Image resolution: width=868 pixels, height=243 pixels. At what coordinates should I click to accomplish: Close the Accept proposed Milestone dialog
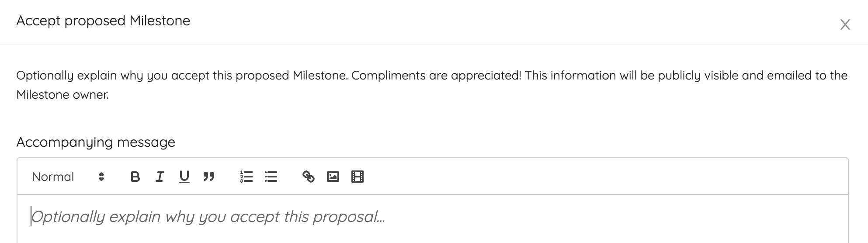845,24
